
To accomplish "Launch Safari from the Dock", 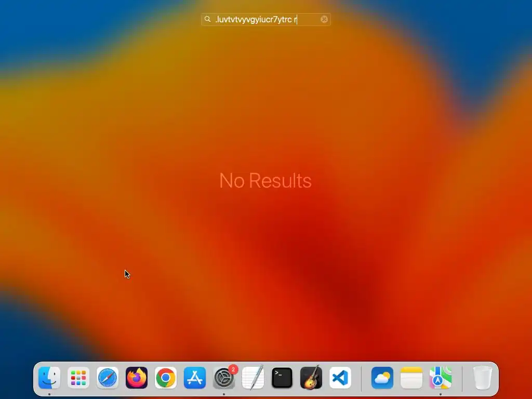I will pyautogui.click(x=108, y=378).
